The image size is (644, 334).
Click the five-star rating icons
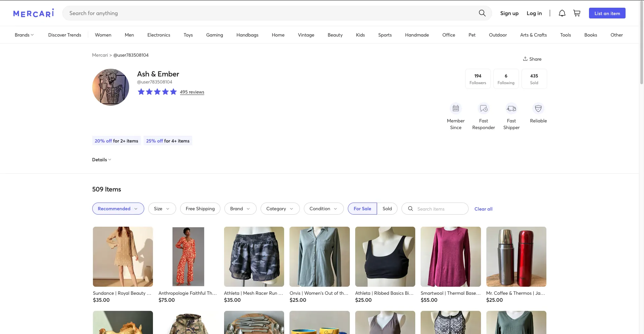[x=157, y=92]
